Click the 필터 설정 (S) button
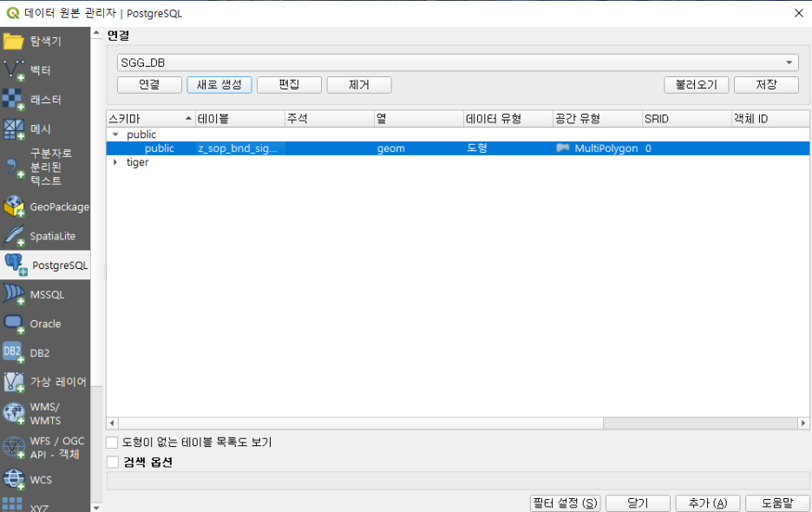The image size is (812, 512). point(566,503)
